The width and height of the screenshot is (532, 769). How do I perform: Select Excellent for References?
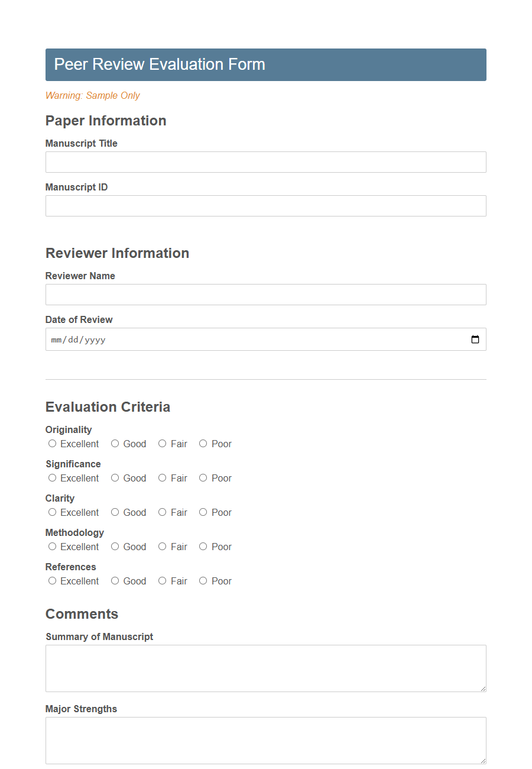pyautogui.click(x=52, y=580)
